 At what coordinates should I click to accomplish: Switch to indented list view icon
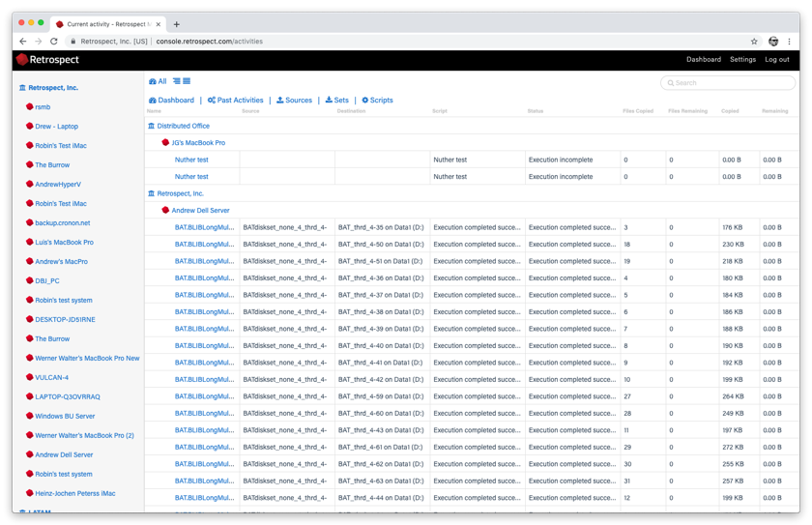177,81
